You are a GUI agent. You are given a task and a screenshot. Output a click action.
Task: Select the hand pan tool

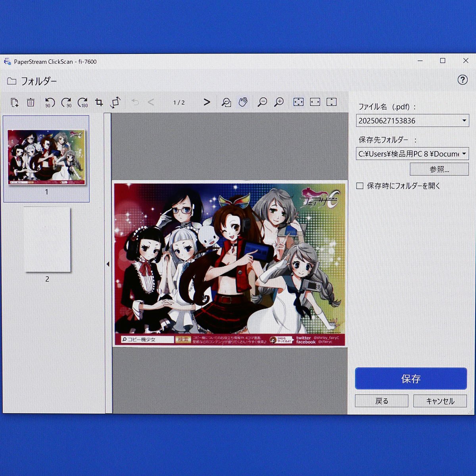point(243,102)
